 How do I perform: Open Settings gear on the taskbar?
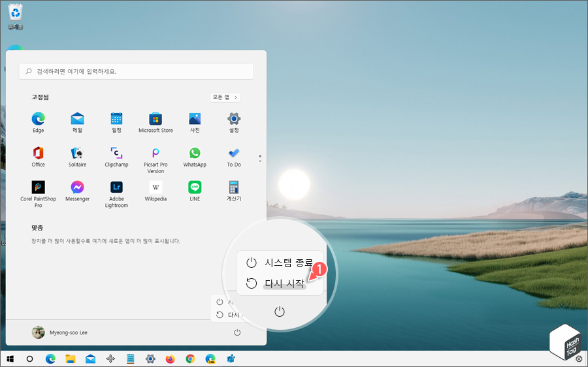(x=150, y=359)
